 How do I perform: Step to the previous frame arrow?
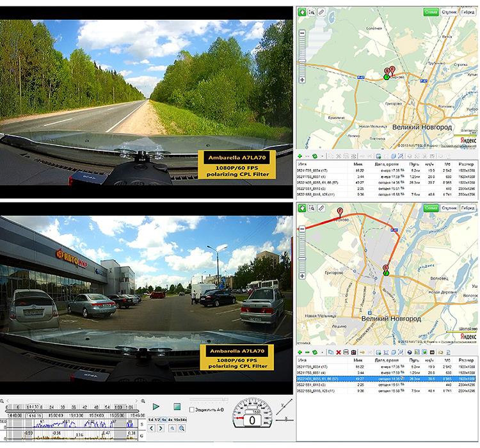click(152, 428)
